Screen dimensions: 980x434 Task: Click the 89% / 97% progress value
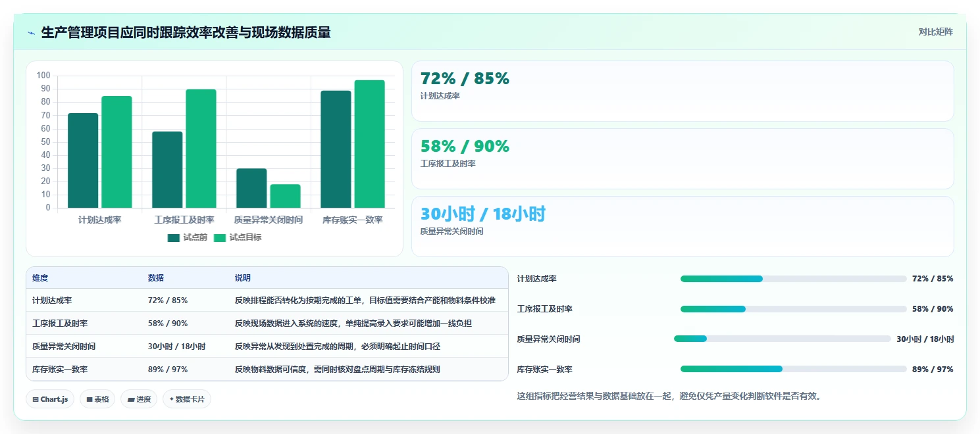coord(933,370)
